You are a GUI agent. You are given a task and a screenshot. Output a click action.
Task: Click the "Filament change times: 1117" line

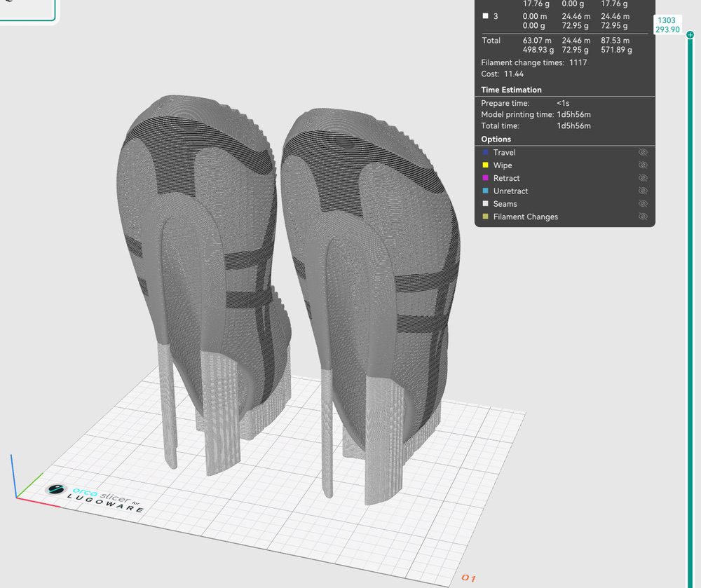(533, 62)
